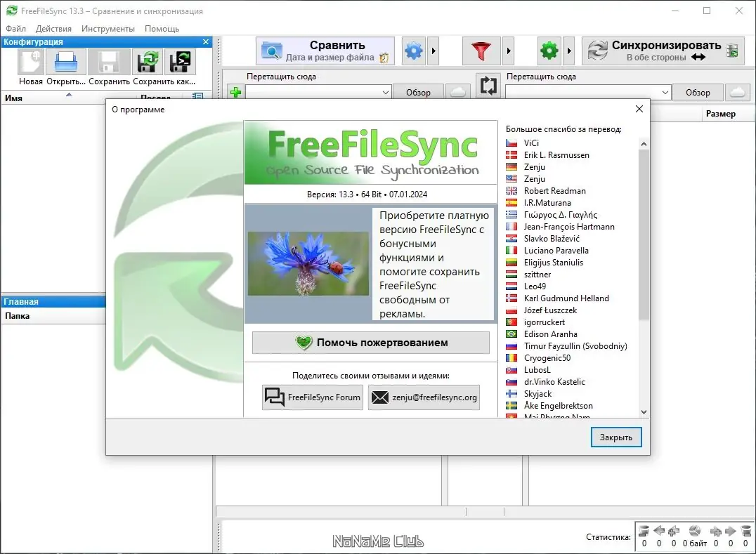This screenshot has width=756, height=554.
Task: Click translator Cryogenic50
Action: click(547, 358)
